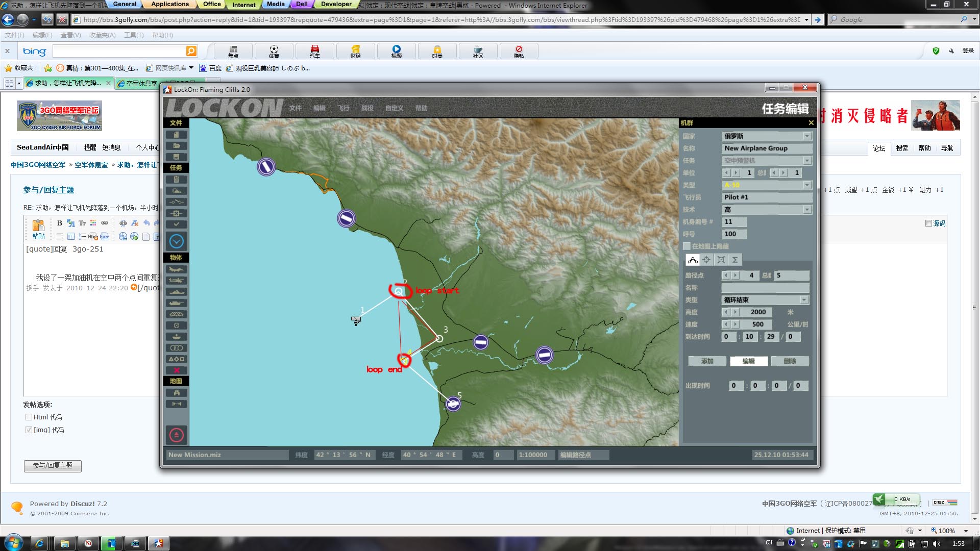Open the weather settings icon
This screenshot has height=551, width=980.
pos(176,191)
